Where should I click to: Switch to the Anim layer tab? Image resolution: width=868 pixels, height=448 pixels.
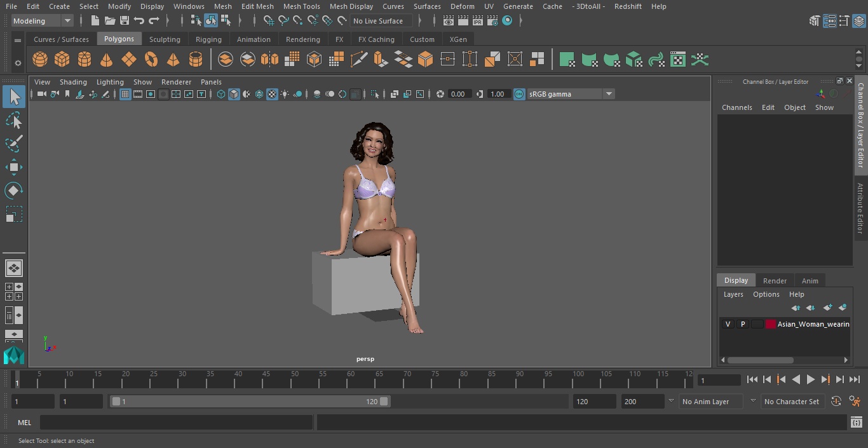(810, 281)
